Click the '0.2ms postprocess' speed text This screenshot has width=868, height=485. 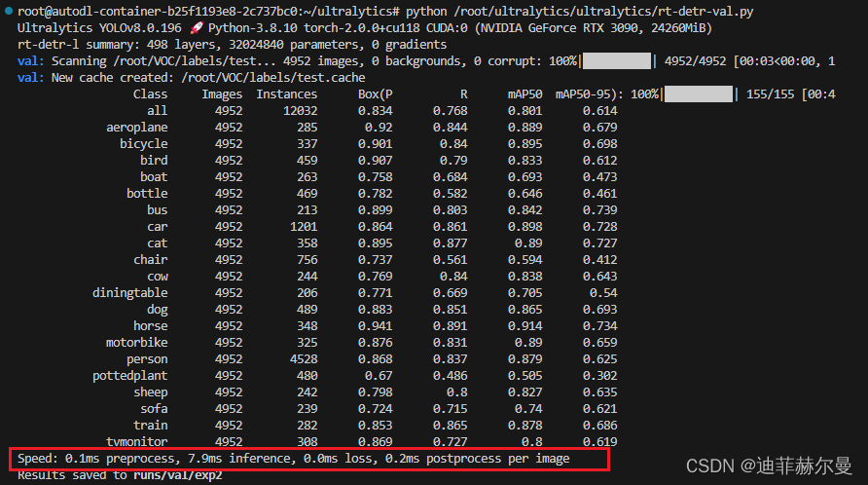(443, 459)
